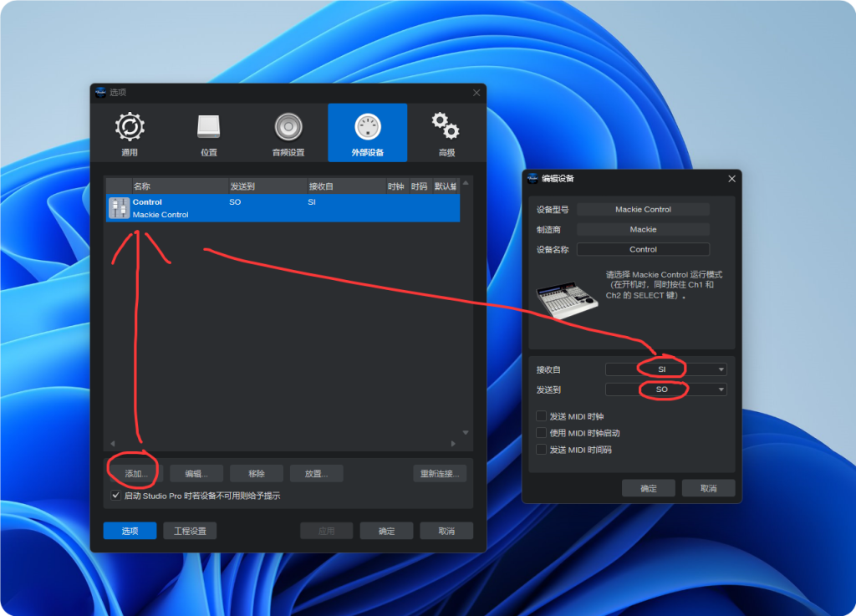This screenshot has width=856, height=616.
Task: Open the 接收自 dropdown showing SI
Action: click(666, 369)
